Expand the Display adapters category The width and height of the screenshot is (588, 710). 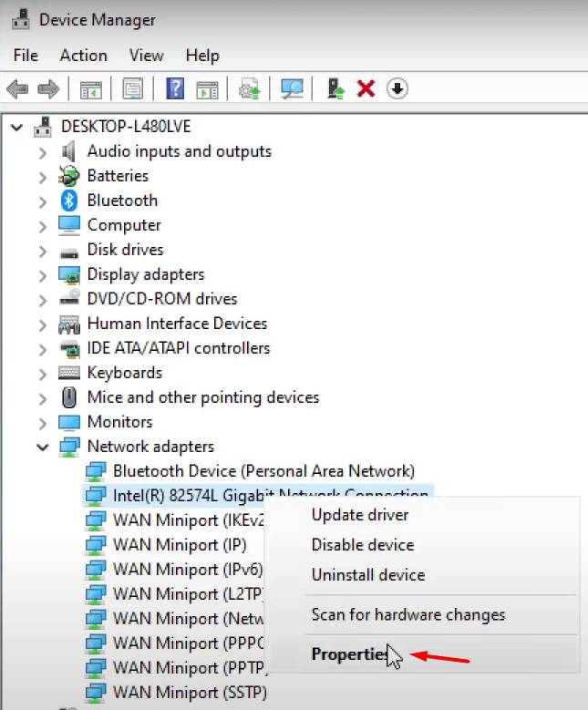tap(43, 275)
